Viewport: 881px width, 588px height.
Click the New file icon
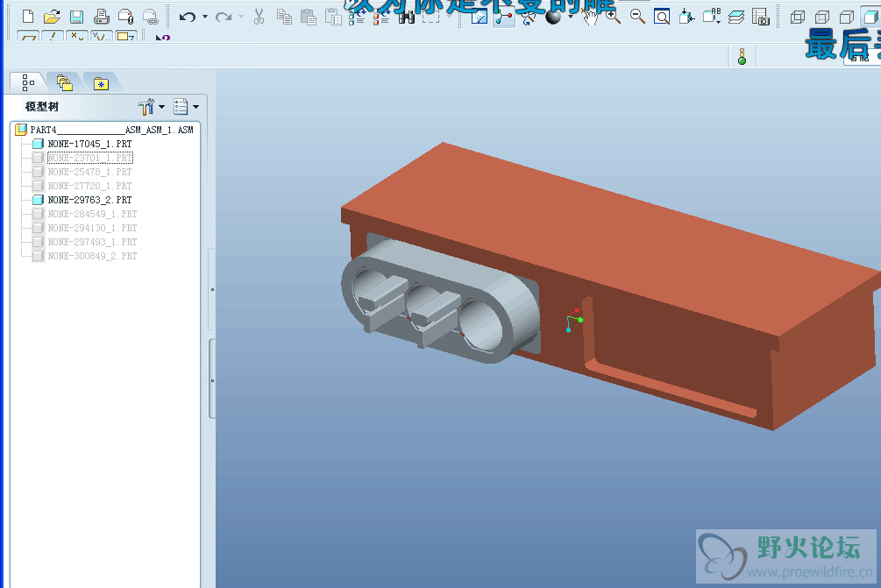coord(27,17)
